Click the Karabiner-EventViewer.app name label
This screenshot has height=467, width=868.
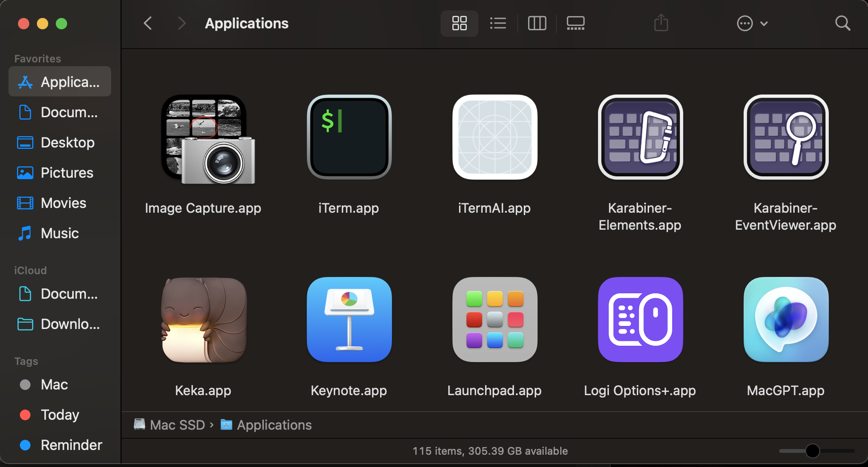786,216
